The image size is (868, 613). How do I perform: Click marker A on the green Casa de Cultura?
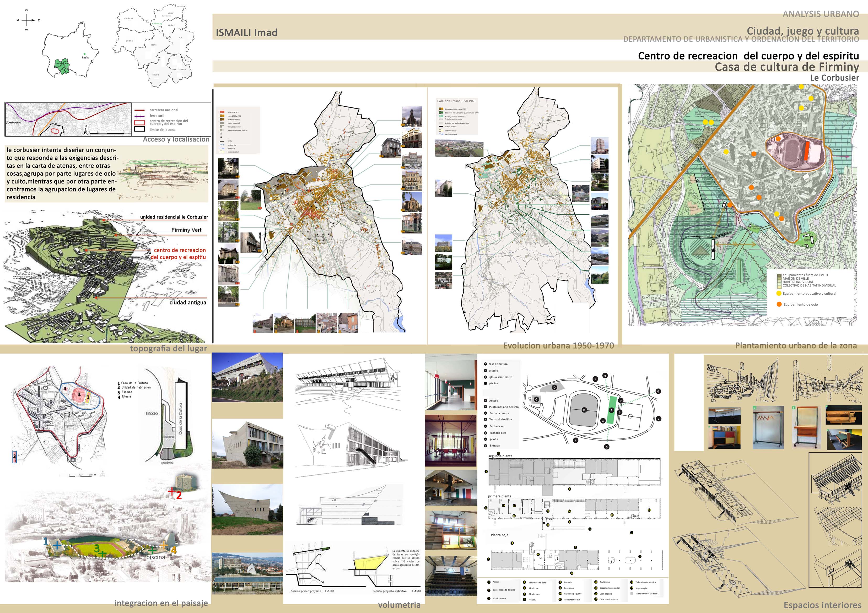[x=611, y=410]
